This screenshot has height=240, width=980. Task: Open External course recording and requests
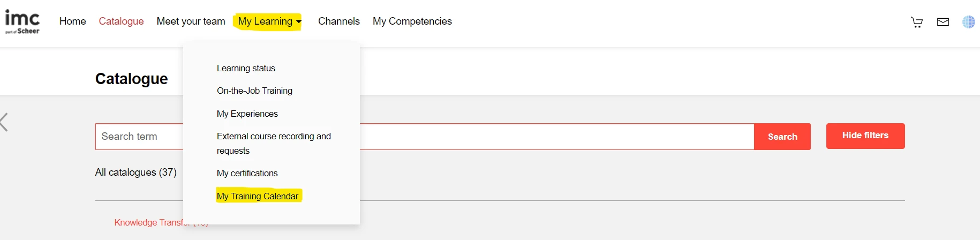(274, 143)
